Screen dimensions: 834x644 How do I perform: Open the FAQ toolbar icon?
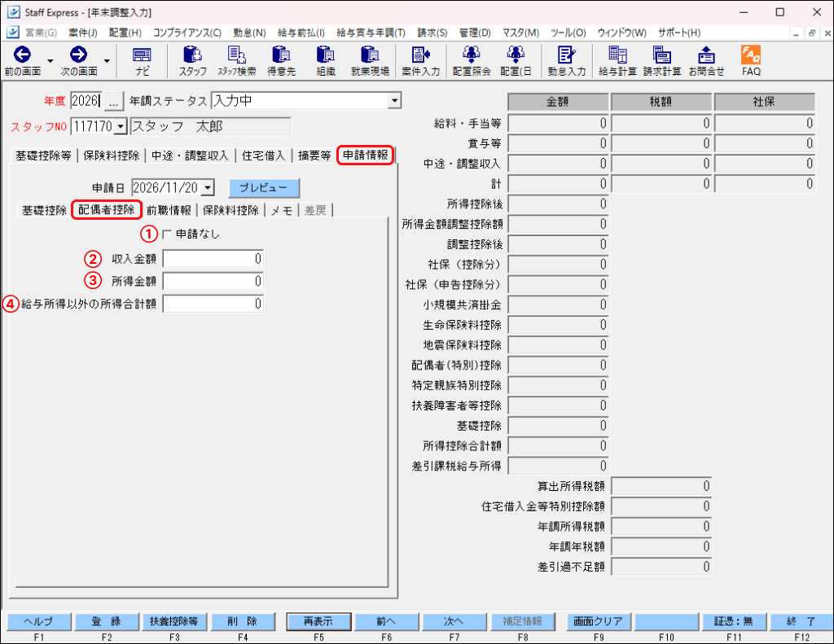pyautogui.click(x=751, y=60)
